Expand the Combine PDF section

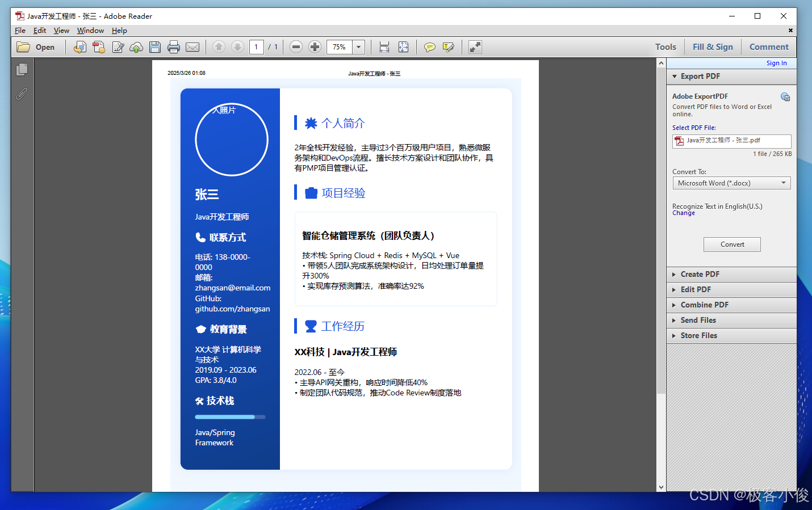[731, 305]
